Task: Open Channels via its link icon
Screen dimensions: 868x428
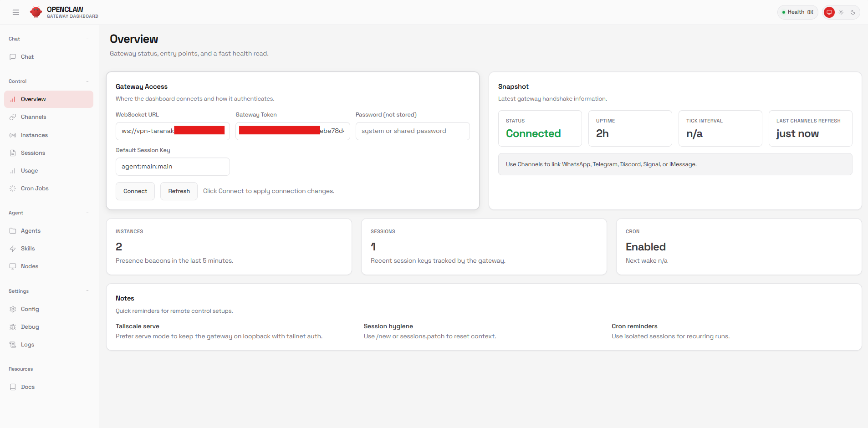Action: click(13, 117)
